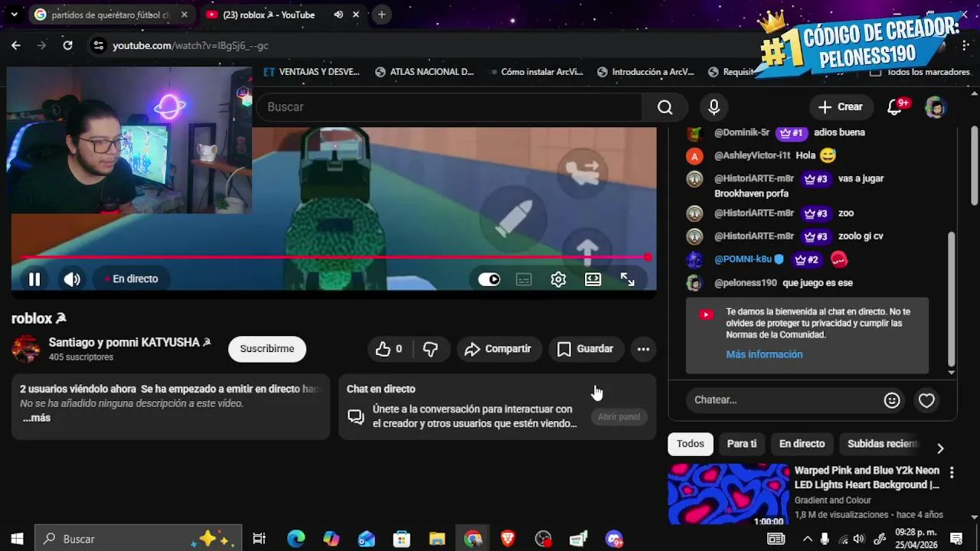
Task: Close the partidos de querétaro tab
Action: click(184, 15)
